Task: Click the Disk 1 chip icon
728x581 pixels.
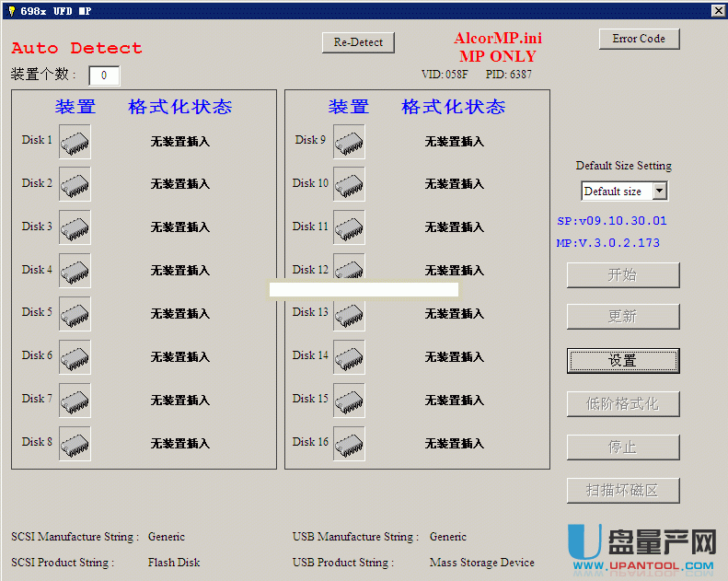Action: tap(75, 142)
